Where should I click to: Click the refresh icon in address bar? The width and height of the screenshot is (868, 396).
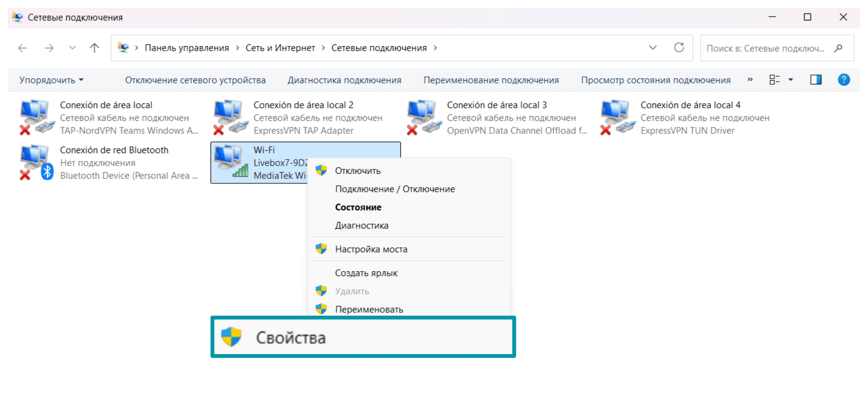click(679, 48)
